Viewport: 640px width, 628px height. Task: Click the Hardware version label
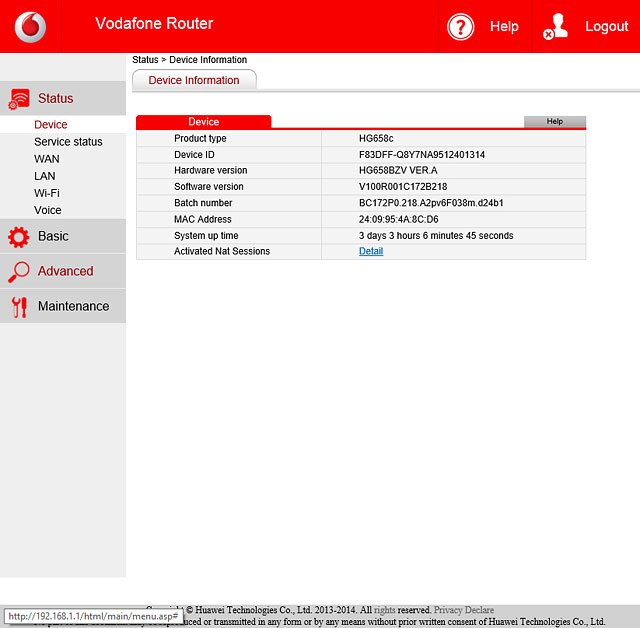(x=211, y=170)
